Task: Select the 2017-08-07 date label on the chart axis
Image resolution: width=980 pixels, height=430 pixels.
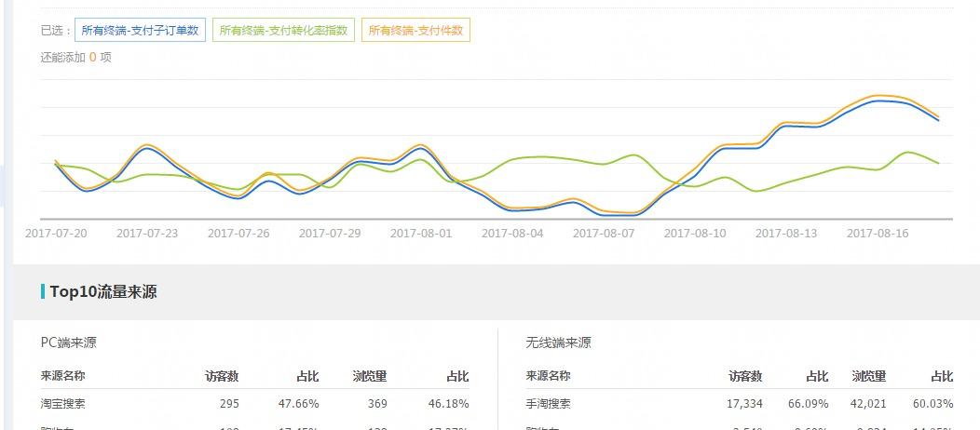Action: pos(604,234)
